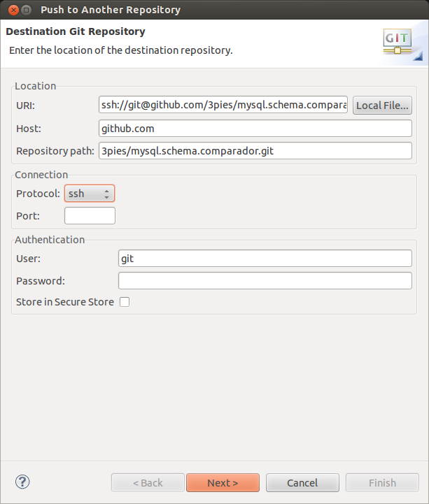Click the greyed-out Back button
The image size is (429, 504).
[147, 483]
